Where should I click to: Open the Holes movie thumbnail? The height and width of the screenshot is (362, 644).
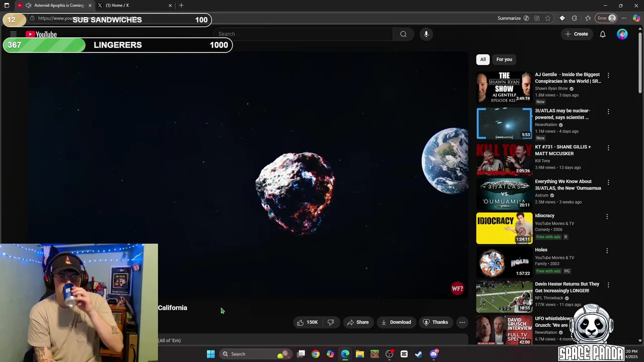504,262
